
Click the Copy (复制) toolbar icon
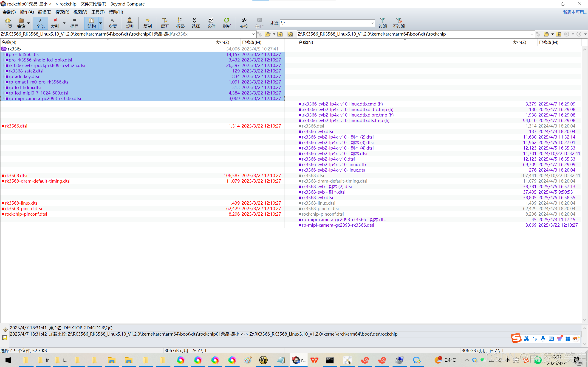(147, 23)
